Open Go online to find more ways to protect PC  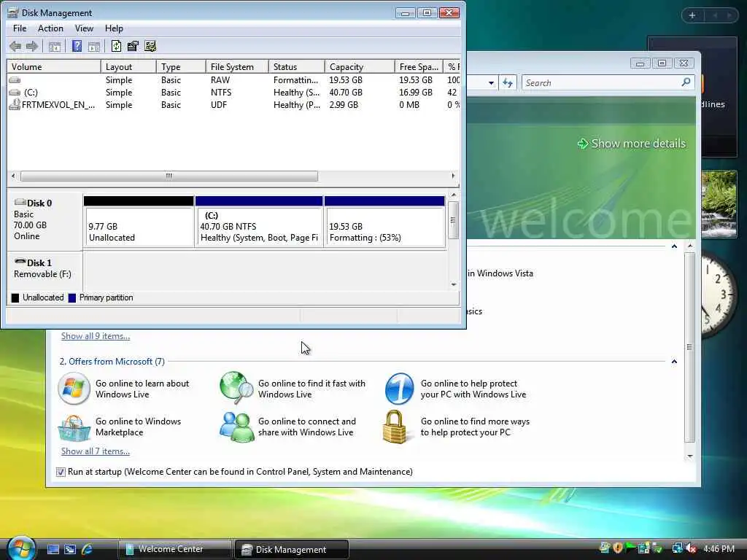click(x=475, y=427)
